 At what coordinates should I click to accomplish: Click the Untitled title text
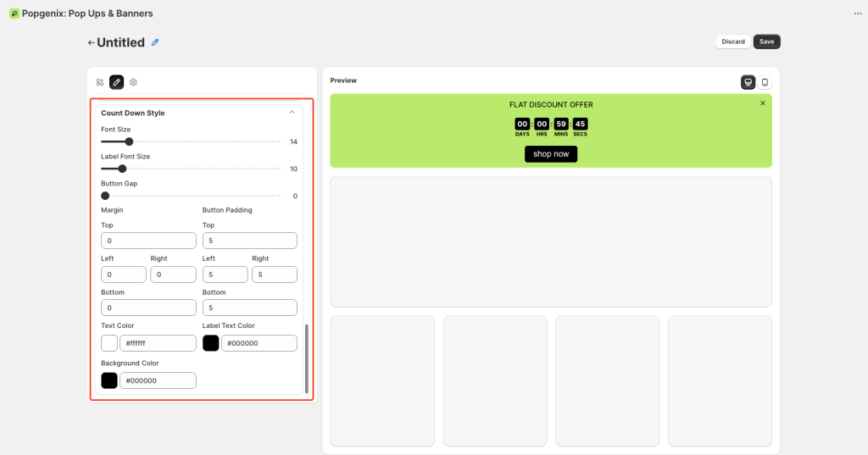coord(120,42)
